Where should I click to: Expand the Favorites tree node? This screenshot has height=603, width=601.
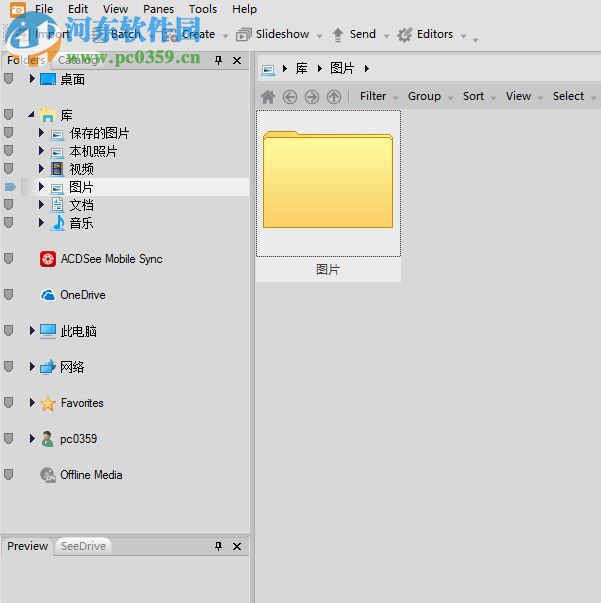click(32, 402)
